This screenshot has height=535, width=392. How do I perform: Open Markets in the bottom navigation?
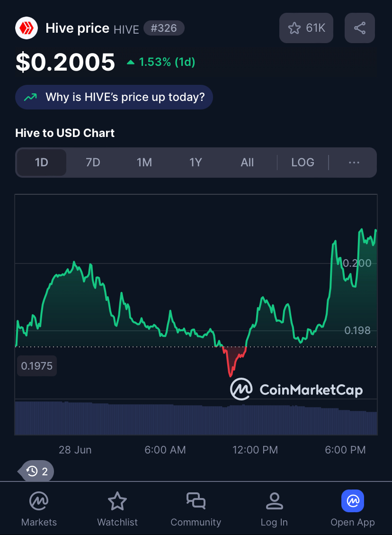click(39, 508)
